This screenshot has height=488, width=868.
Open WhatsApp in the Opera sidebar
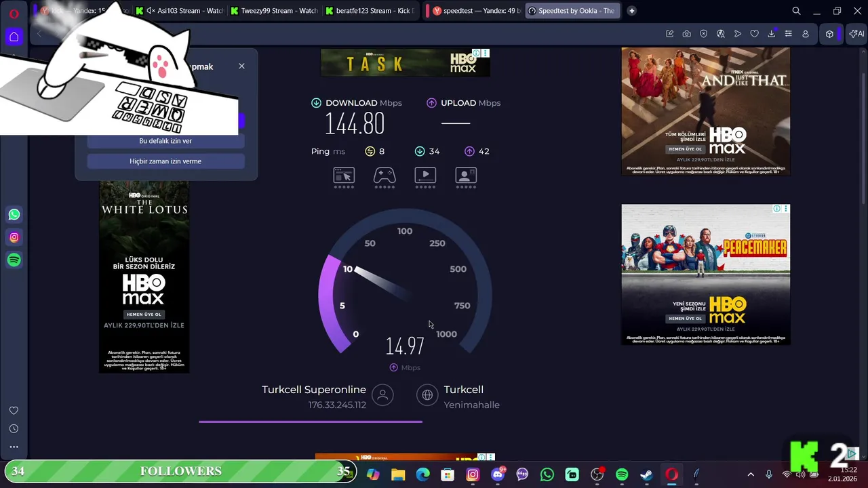point(14,215)
